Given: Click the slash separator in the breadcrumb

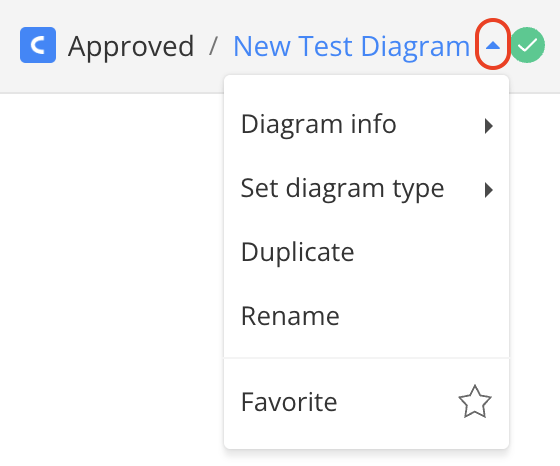Looking at the screenshot, I should [x=213, y=46].
